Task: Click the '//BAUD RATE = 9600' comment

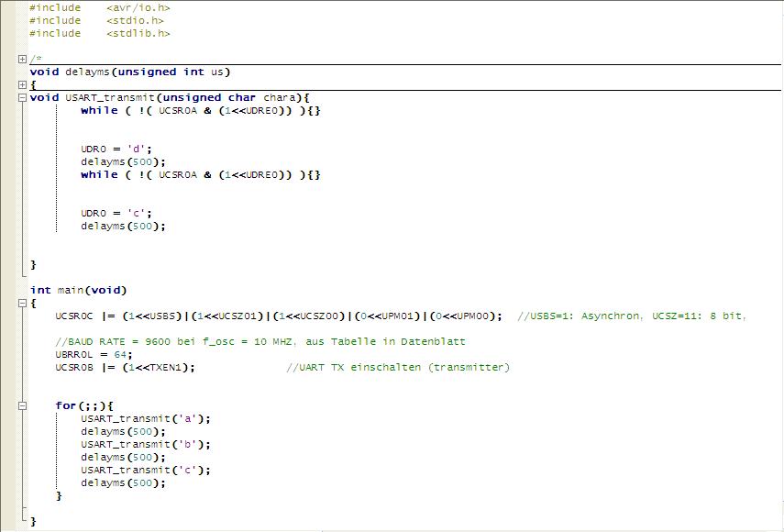Action: click(260, 342)
